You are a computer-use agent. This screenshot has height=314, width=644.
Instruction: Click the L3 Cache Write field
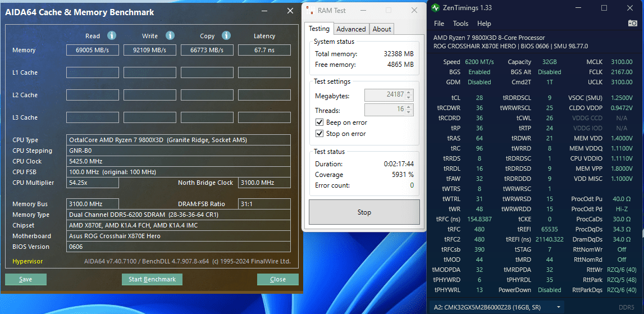coord(149,117)
